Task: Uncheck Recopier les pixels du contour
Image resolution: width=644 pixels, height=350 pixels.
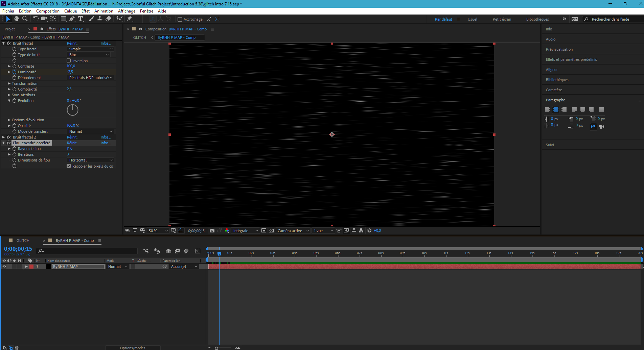Action: pos(69,166)
